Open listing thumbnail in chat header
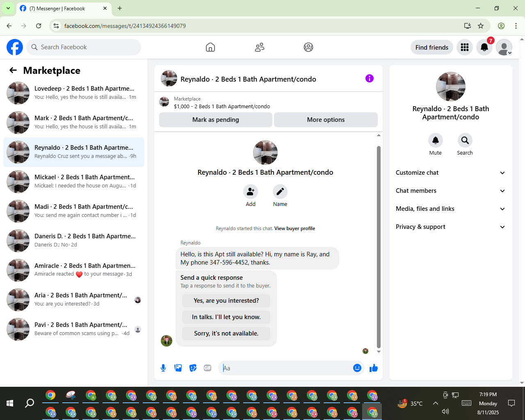This screenshot has height=420, width=525. point(164,102)
